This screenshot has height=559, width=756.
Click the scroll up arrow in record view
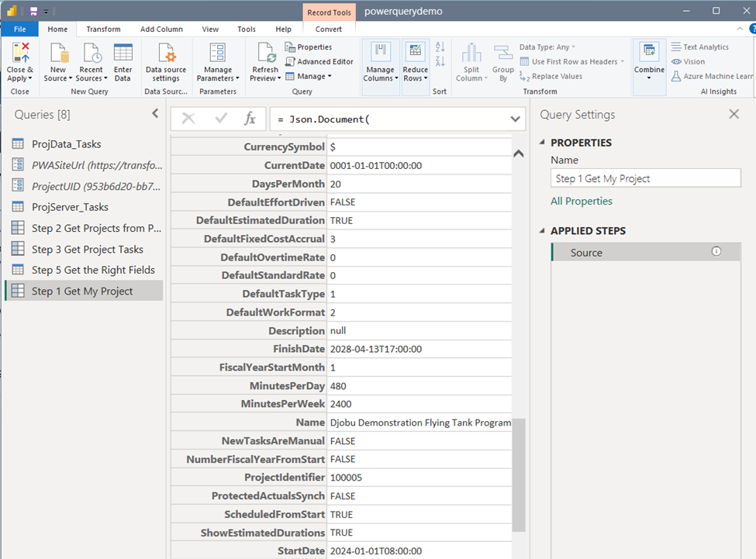518,154
